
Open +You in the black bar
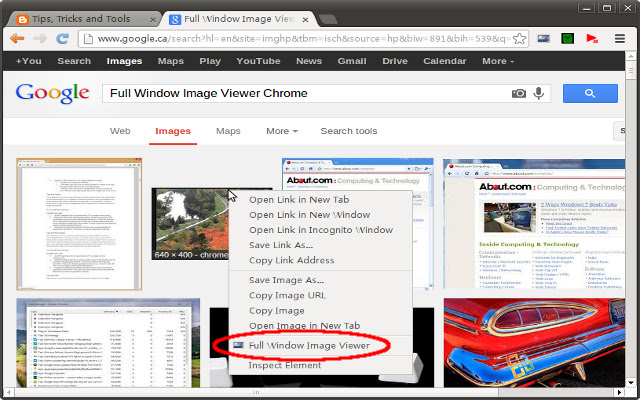[29, 61]
